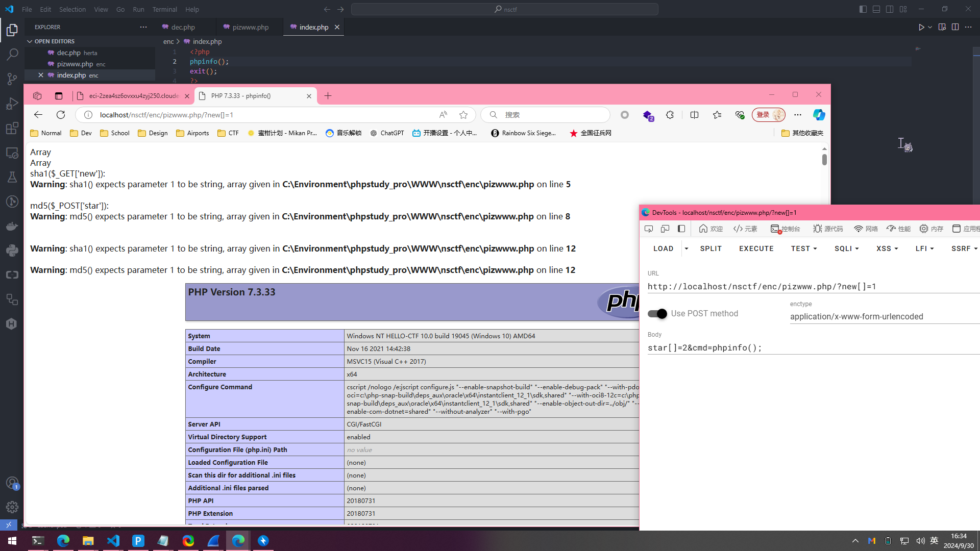Click the 登录 button in Edge toolbar

click(769, 115)
